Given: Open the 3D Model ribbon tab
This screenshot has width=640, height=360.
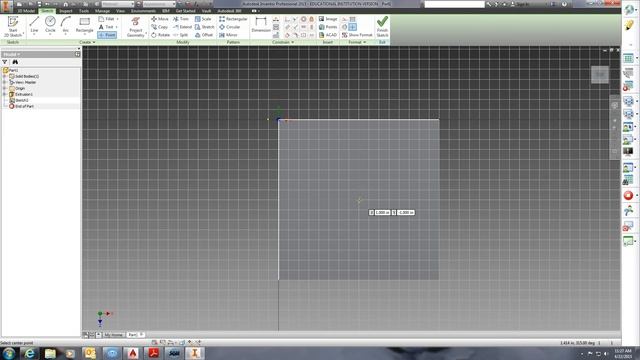Looking at the screenshot, I should click(x=26, y=11).
